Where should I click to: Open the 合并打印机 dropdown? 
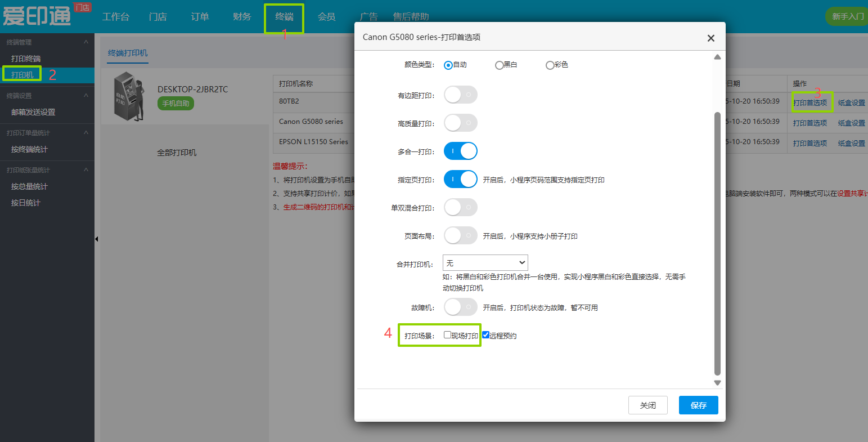click(x=485, y=263)
